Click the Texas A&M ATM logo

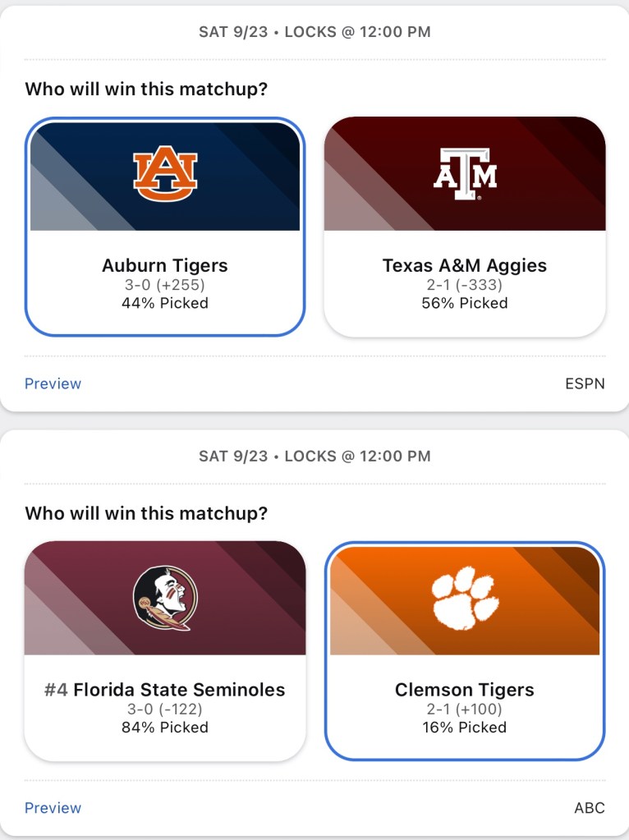click(x=465, y=174)
